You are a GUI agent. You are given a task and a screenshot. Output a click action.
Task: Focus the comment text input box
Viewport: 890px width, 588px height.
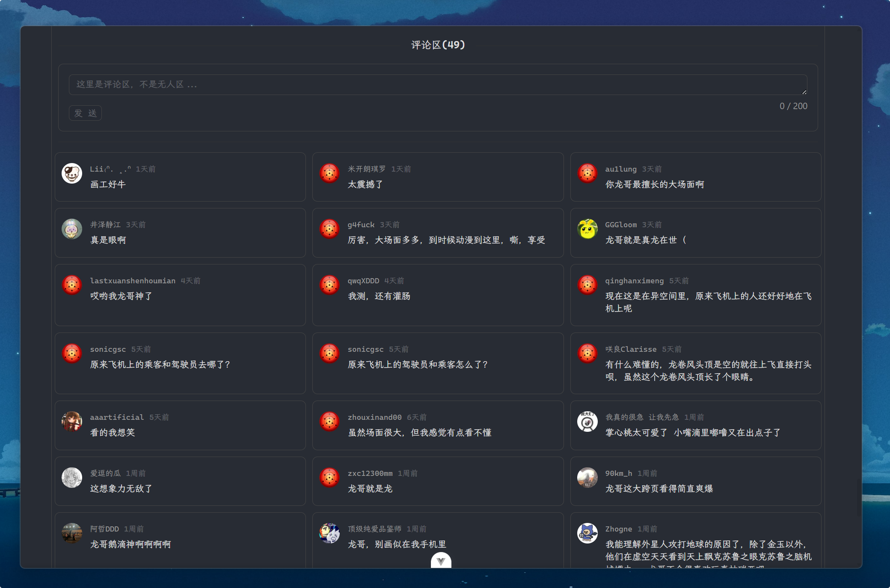point(437,85)
